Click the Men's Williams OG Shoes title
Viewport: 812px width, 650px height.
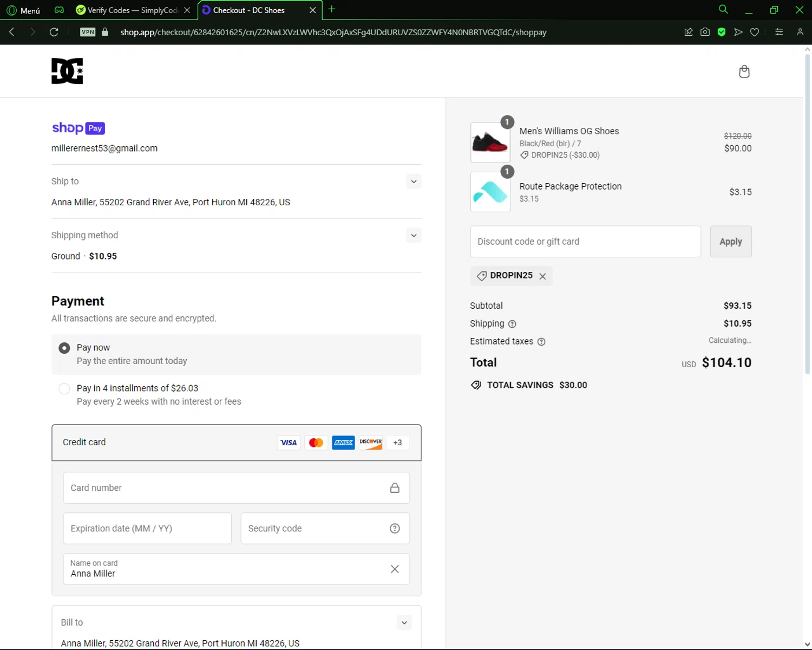(x=569, y=131)
